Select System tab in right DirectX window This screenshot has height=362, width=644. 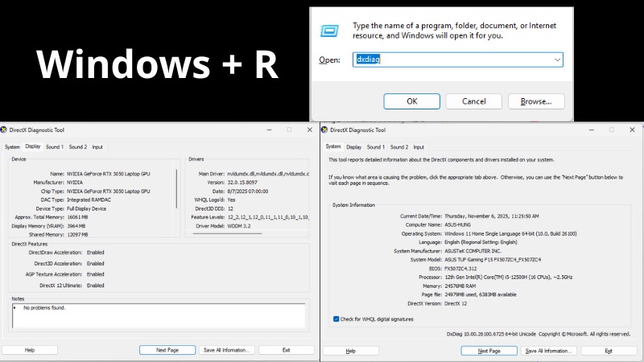click(333, 146)
